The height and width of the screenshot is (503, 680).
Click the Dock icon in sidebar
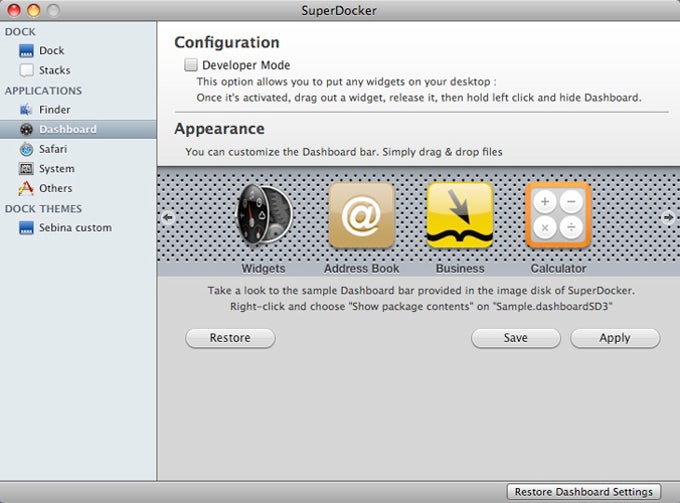click(x=26, y=51)
